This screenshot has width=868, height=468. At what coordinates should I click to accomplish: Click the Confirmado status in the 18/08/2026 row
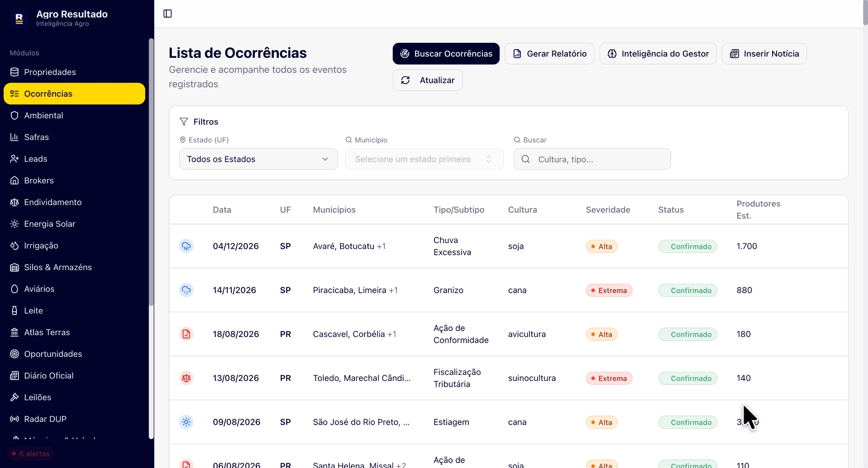coord(688,334)
